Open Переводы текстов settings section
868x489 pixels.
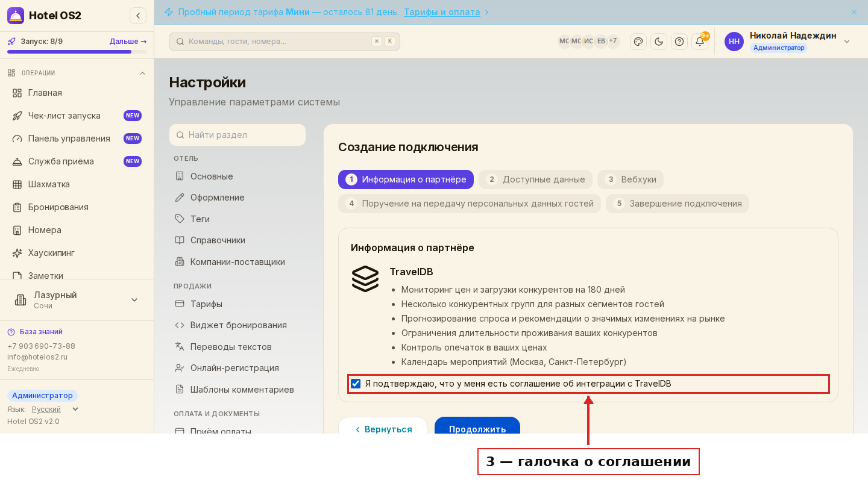[x=237, y=347]
